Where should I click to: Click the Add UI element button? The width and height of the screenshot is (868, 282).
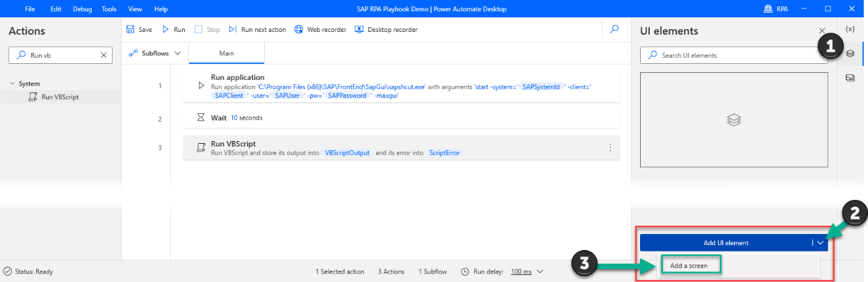point(726,243)
